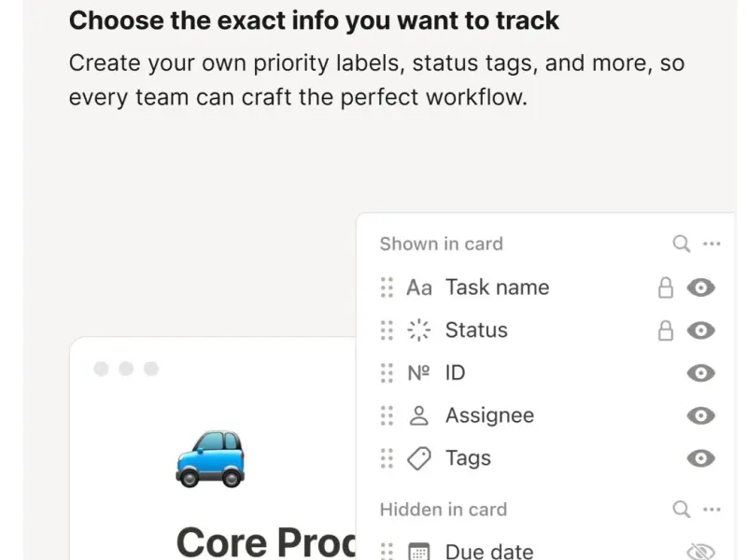747x560 pixels.
Task: Toggle visibility of the ID property
Action: point(700,373)
